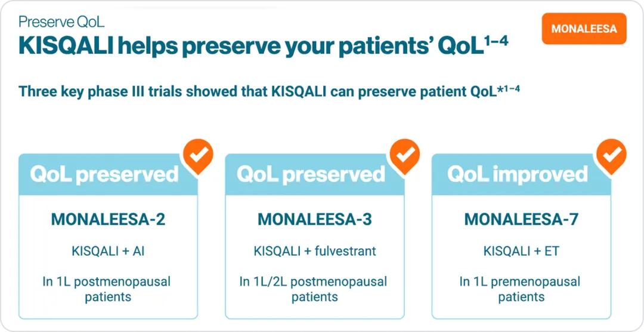This screenshot has height=332, width=644.
Task: Click the "KISQALI + AI" text
Action: point(108,251)
